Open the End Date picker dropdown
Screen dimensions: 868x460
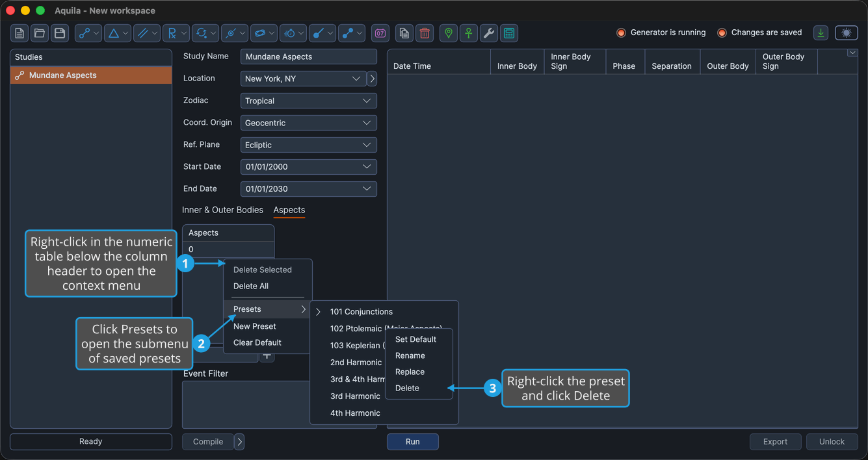309,189
